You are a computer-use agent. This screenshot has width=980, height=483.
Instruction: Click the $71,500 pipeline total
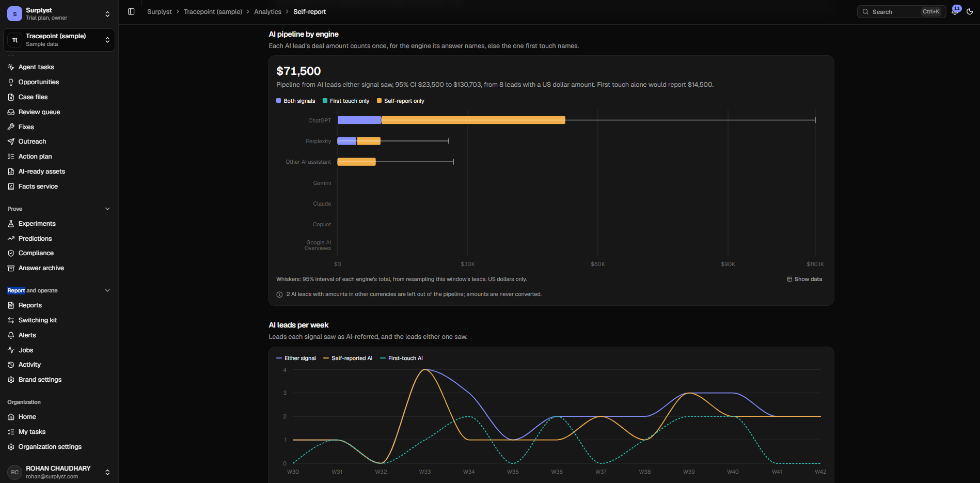click(298, 71)
